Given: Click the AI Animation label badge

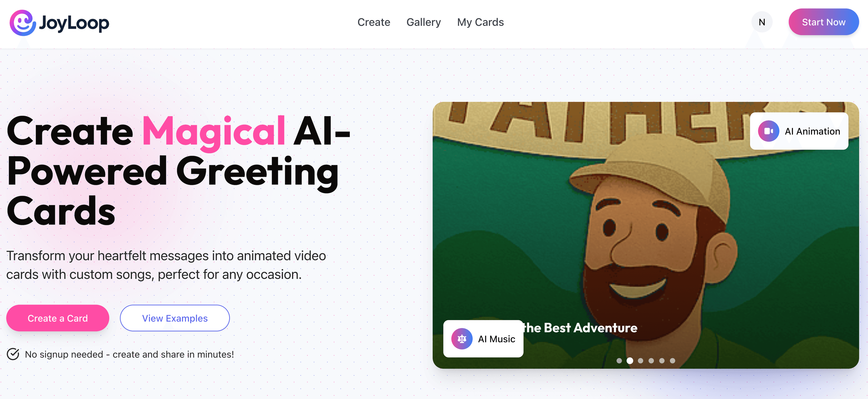Looking at the screenshot, I should point(799,131).
